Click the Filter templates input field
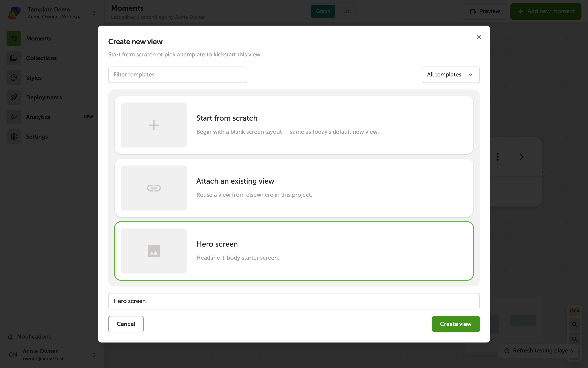Viewport: 588px width, 368px height. [x=177, y=75]
